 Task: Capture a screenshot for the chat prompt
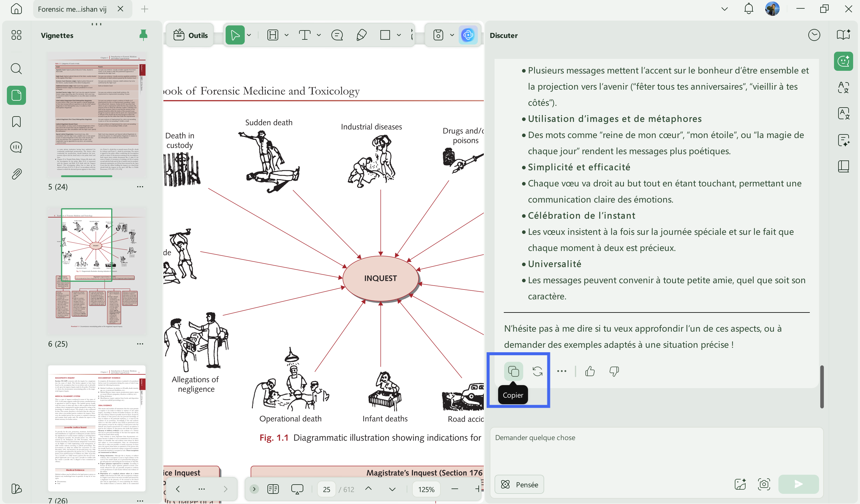click(x=764, y=484)
